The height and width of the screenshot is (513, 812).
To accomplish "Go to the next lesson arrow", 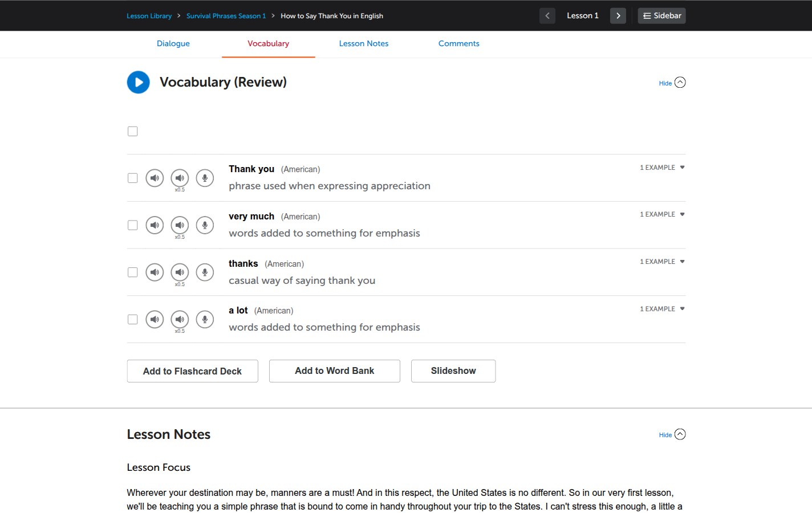I will pyautogui.click(x=618, y=16).
